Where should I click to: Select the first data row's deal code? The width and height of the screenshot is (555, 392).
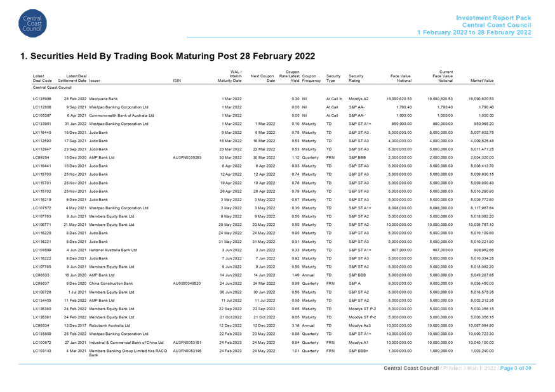(41, 99)
